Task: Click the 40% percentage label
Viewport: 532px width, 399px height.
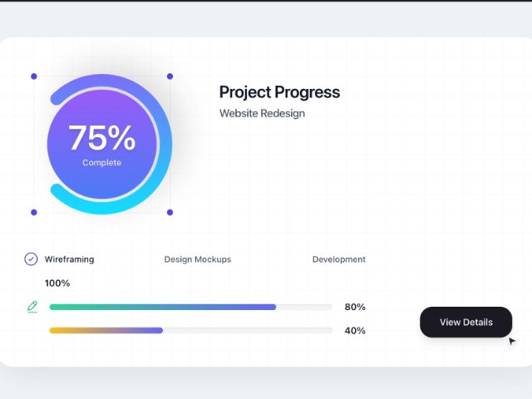Action: pos(355,330)
